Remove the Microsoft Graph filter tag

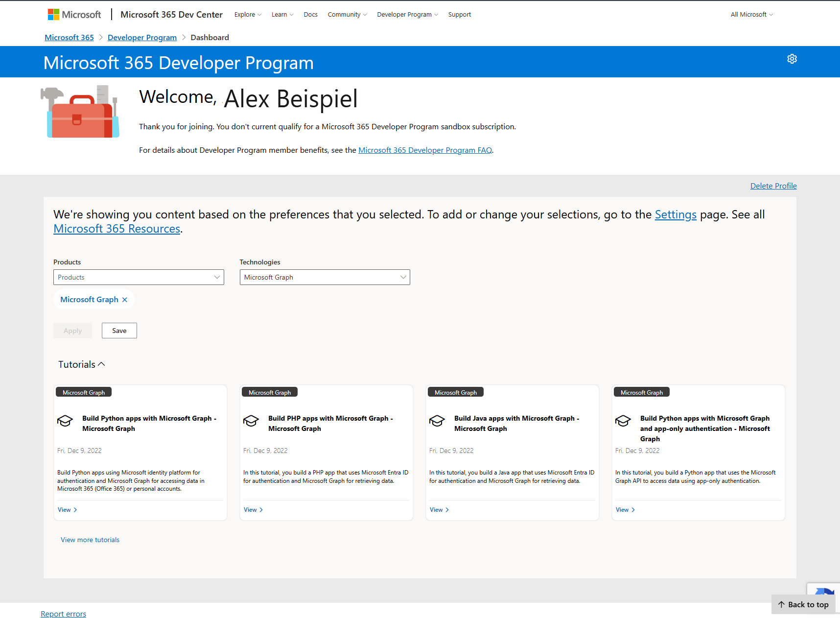[x=125, y=300]
